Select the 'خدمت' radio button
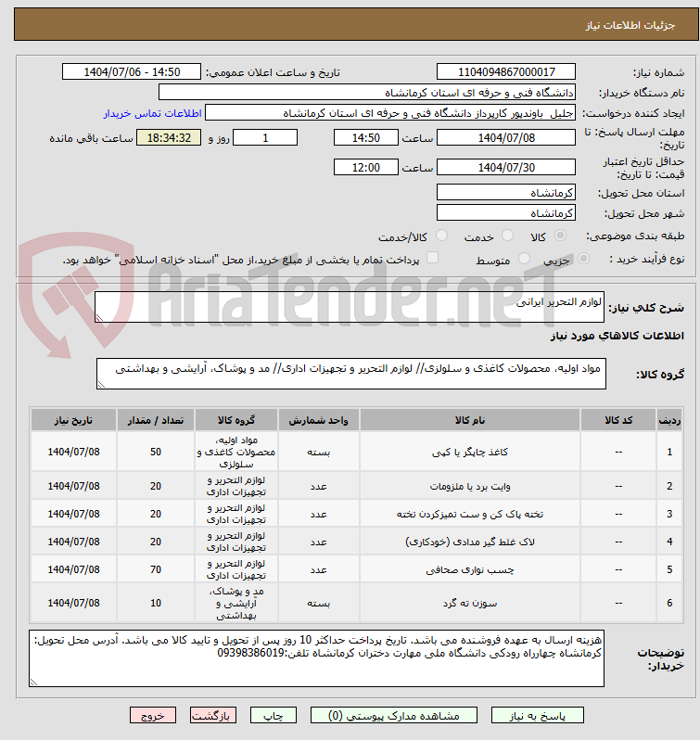Viewport: 700px width, 740px height. [x=507, y=235]
